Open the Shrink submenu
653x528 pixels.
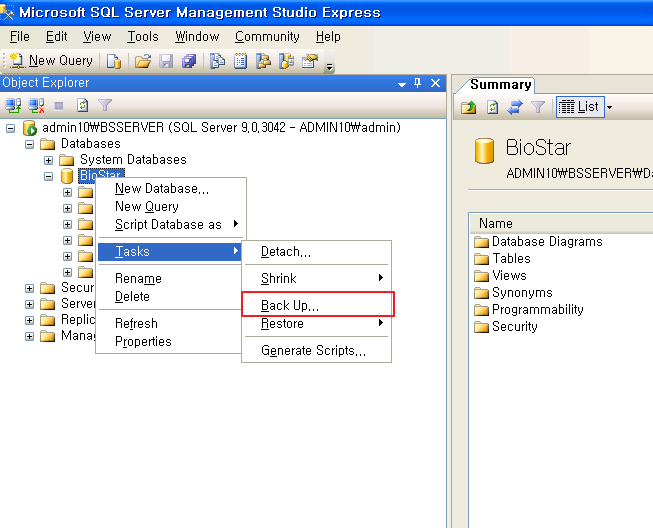tap(317, 278)
